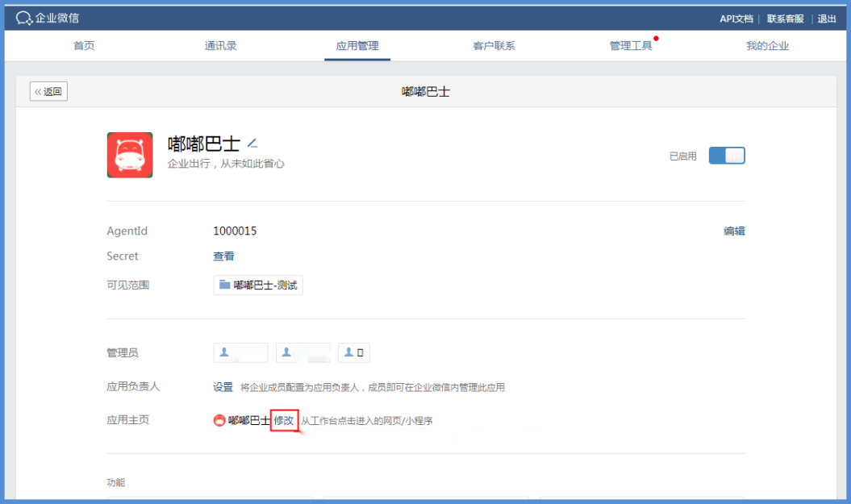Click the 已启用 status label
This screenshot has width=851, height=504.
coord(682,156)
